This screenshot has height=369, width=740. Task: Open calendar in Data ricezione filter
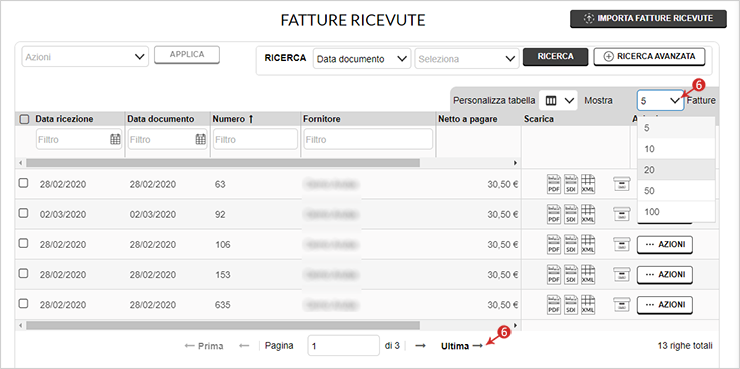click(115, 139)
